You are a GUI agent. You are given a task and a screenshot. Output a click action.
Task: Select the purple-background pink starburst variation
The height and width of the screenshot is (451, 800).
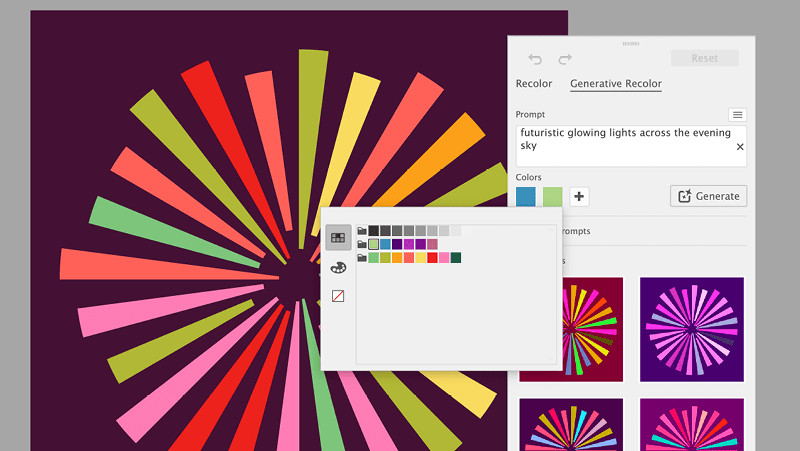[692, 330]
